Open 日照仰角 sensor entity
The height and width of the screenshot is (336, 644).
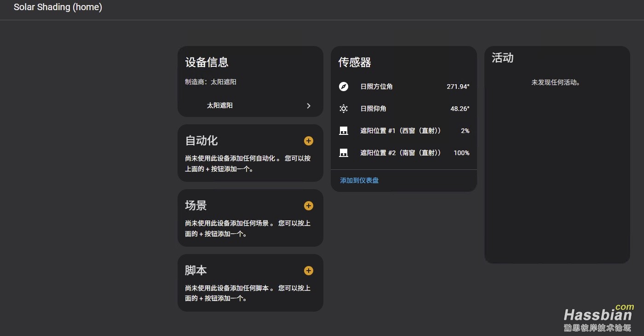pos(404,109)
